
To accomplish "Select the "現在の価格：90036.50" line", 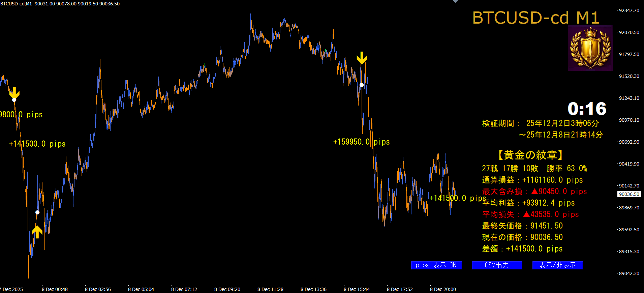I will [x=522, y=237].
